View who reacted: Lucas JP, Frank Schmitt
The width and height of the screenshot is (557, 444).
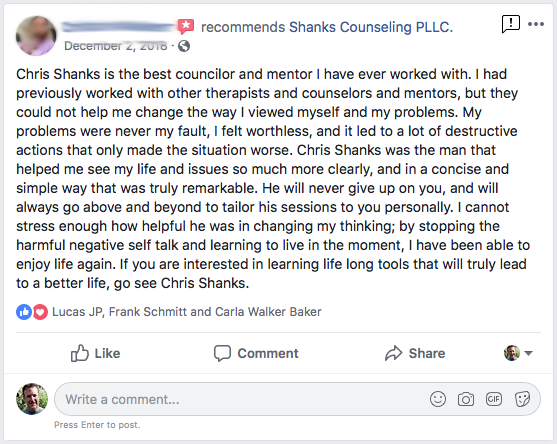click(186, 312)
